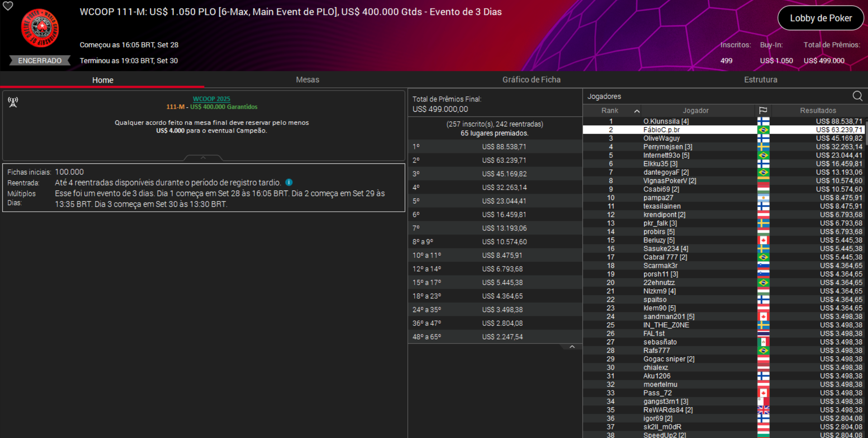Click the PokerStars tournament logo
Image resolution: width=868 pixels, height=438 pixels.
click(40, 28)
